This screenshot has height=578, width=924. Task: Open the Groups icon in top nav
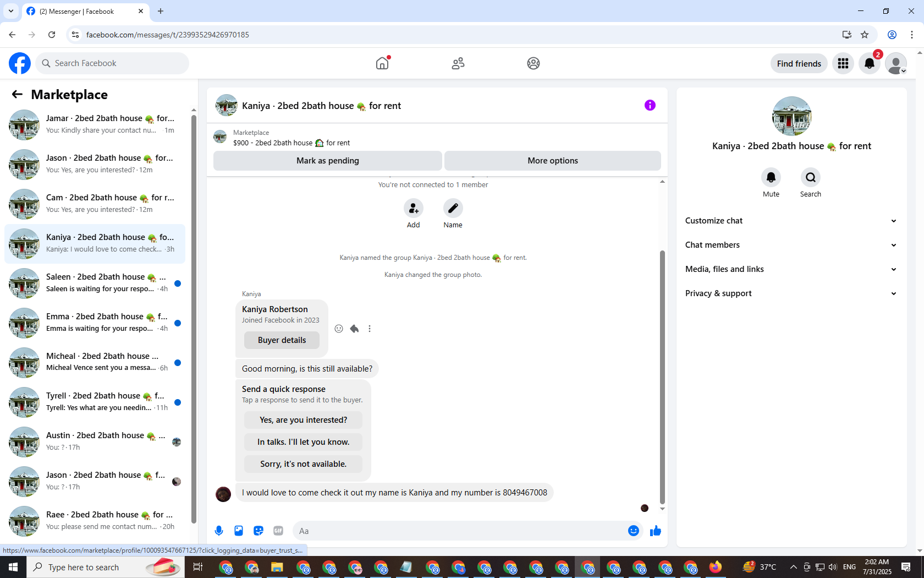(x=533, y=63)
